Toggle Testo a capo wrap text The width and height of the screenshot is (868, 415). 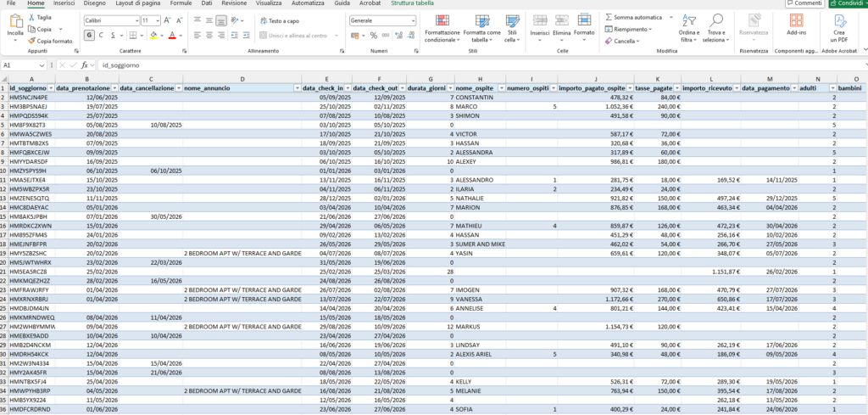tap(280, 20)
